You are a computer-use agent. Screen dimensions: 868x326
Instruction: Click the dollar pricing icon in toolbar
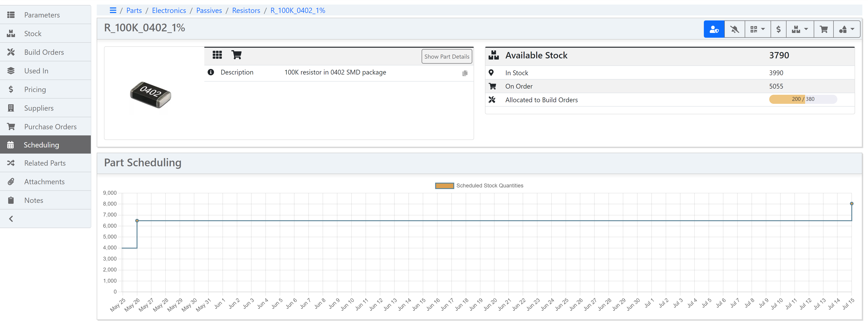coord(778,29)
